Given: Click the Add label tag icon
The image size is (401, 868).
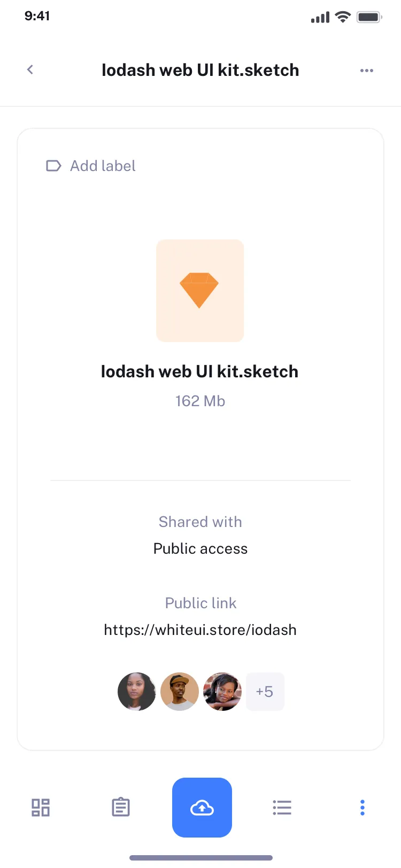Looking at the screenshot, I should (53, 166).
